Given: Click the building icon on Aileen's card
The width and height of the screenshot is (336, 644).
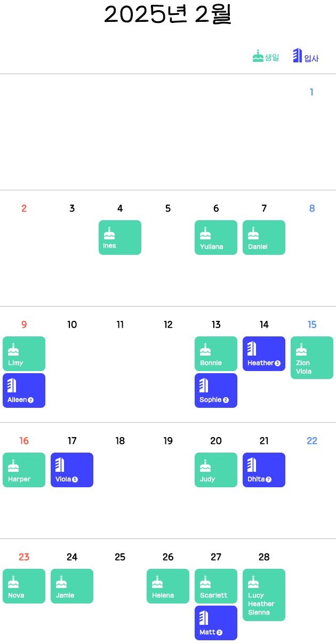Looking at the screenshot, I should [12, 385].
